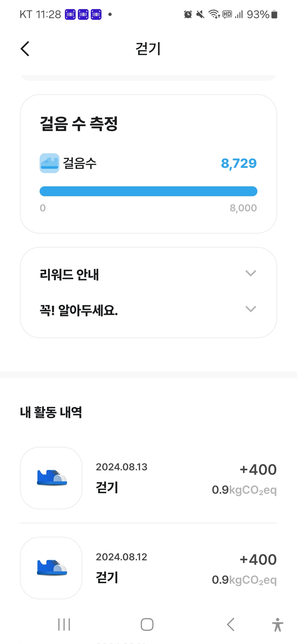Screen dimensions: 297x644
Task: Tap the shoe thumbnail for 2024.08.12 activity
Action: point(51,568)
